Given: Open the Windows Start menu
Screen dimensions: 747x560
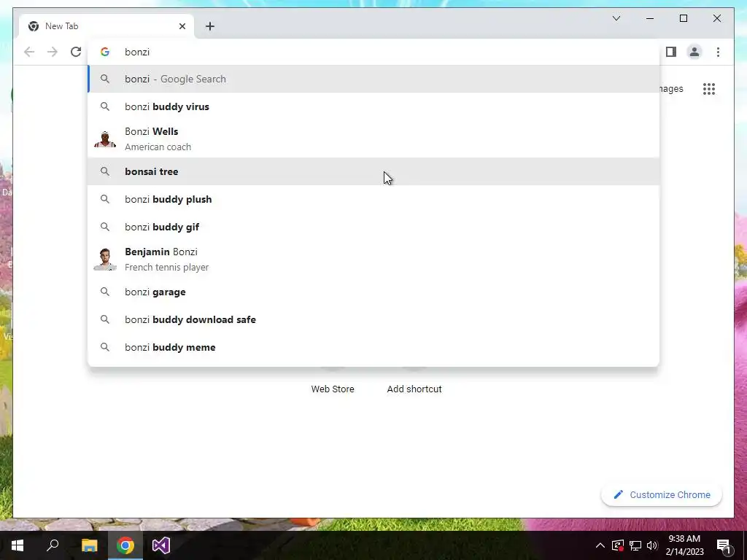Looking at the screenshot, I should coord(18,545).
